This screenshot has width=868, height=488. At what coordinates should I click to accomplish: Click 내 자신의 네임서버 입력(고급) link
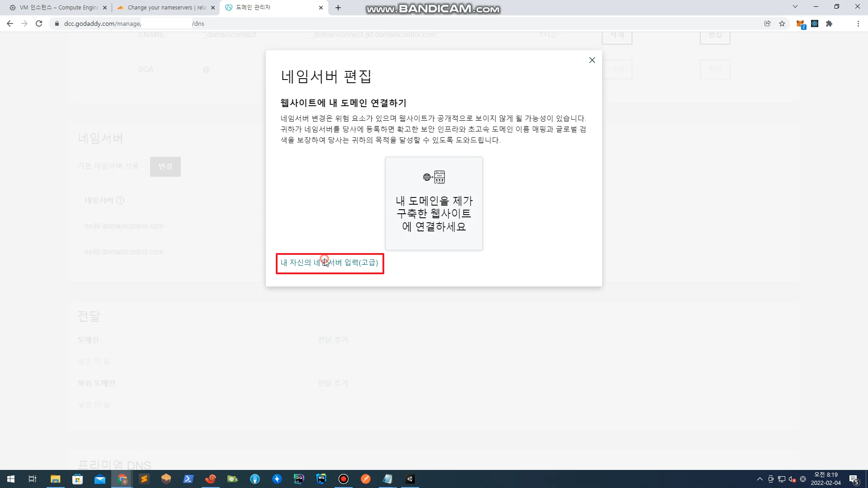point(329,263)
